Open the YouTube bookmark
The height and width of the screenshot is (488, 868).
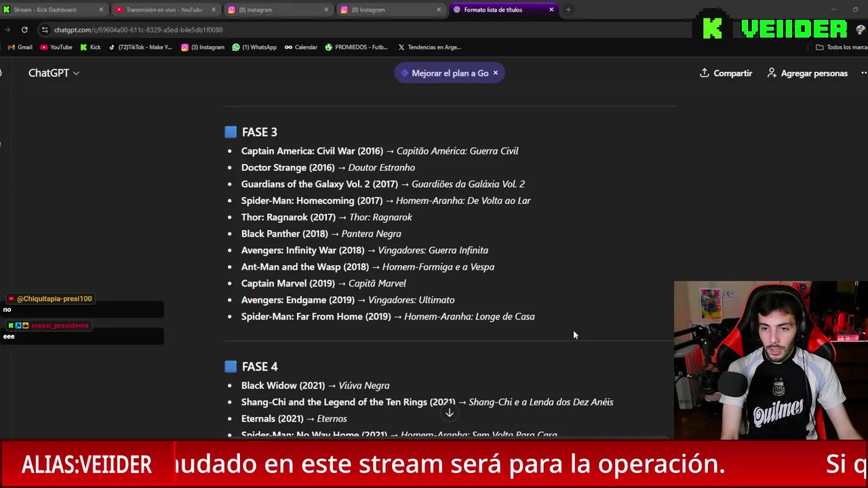tap(56, 47)
